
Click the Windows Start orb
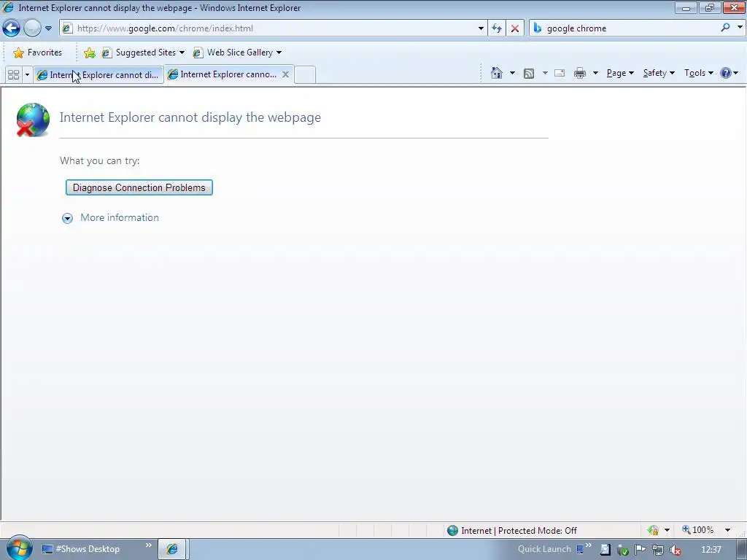click(19, 549)
